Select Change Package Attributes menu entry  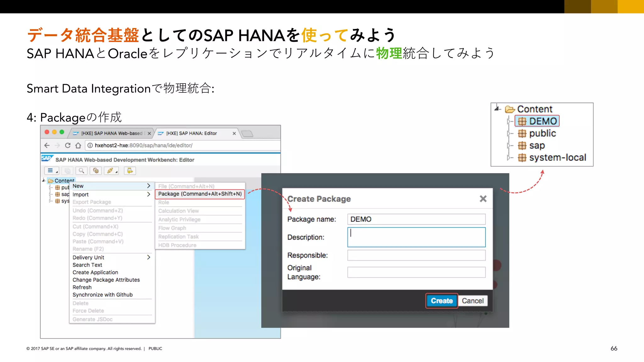click(106, 280)
